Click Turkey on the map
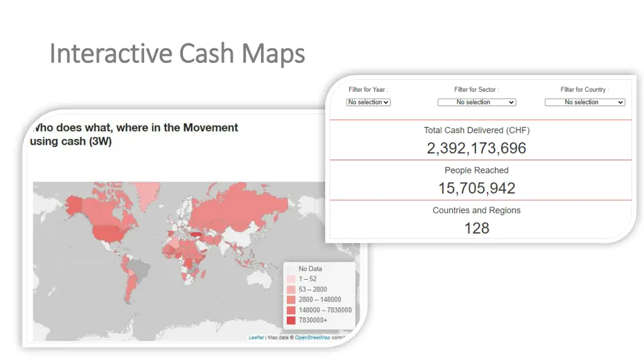Image resolution: width=644 pixels, height=362 pixels. (196, 234)
